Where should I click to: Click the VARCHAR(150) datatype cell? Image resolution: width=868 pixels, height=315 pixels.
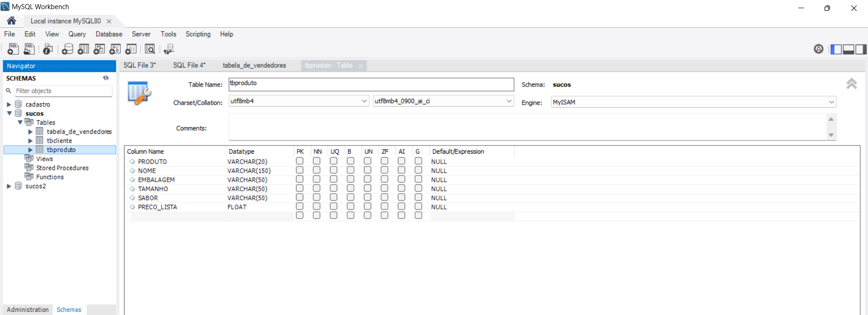pos(249,170)
